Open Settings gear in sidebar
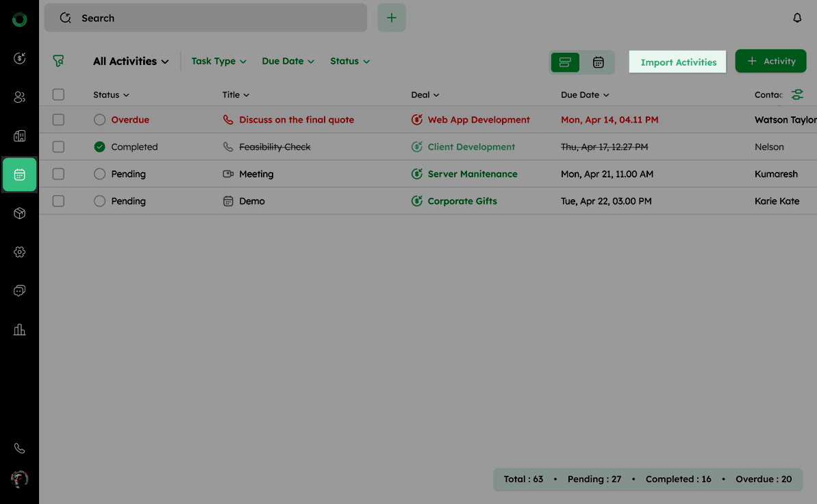This screenshot has width=817, height=504. pos(19,252)
